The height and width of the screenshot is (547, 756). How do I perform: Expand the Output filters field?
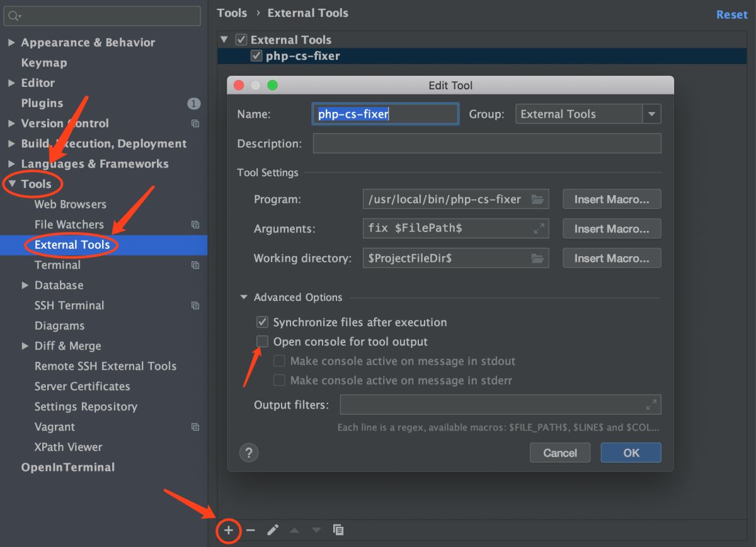[651, 405]
